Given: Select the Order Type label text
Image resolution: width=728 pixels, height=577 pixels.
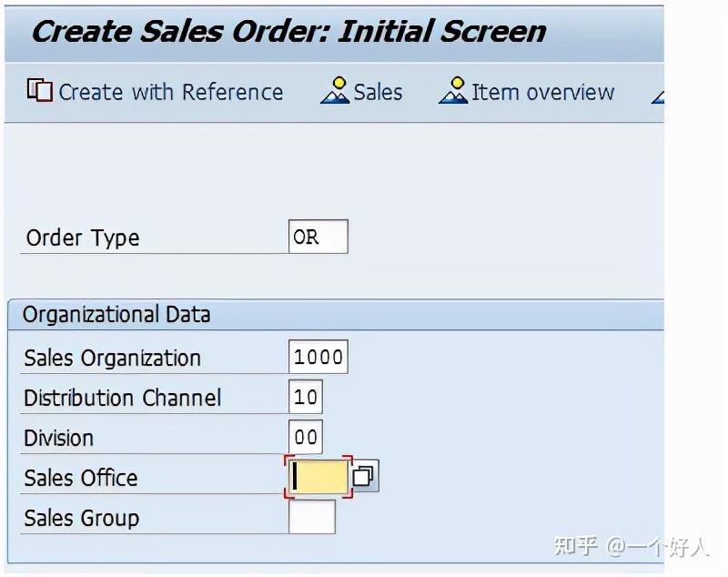Looking at the screenshot, I should (x=81, y=237).
